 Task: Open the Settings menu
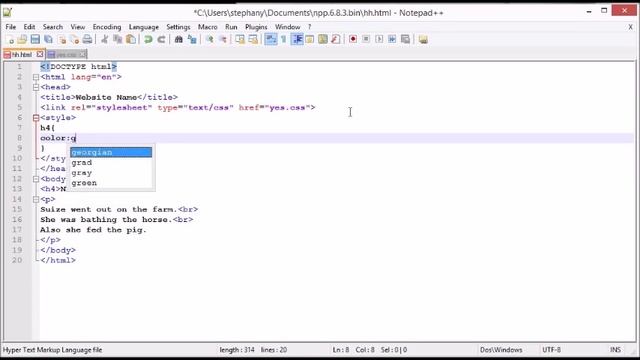[x=178, y=27]
